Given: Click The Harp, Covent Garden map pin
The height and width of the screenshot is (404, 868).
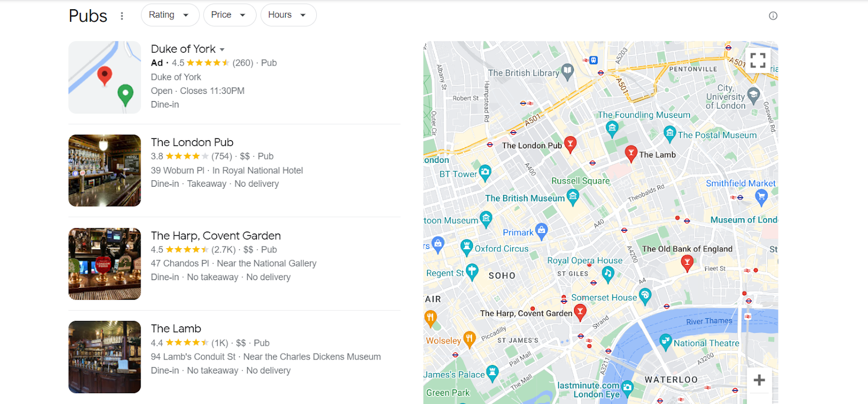Looking at the screenshot, I should click(x=580, y=312).
